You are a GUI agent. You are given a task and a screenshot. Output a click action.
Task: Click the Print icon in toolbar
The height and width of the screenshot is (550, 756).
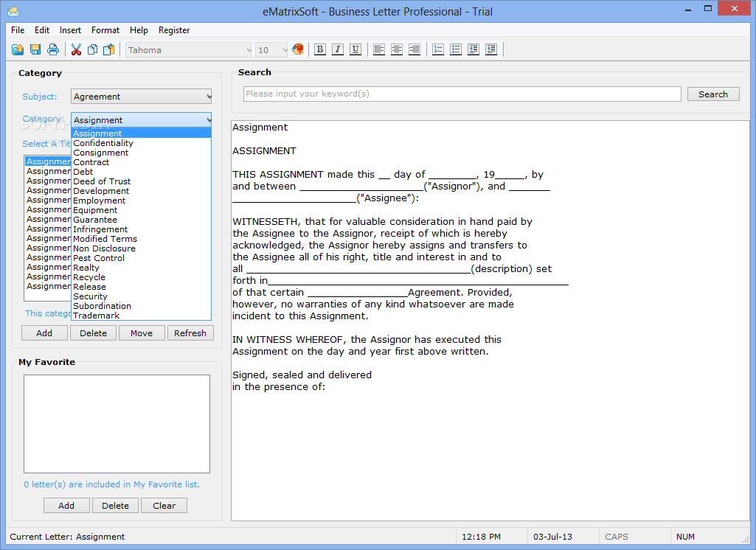[x=53, y=49]
